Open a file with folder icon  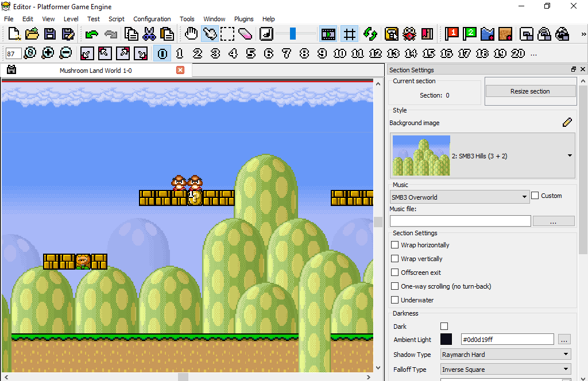pos(32,34)
